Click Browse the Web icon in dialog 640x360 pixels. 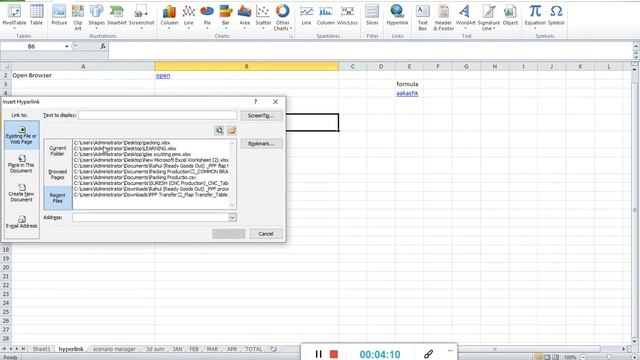[219, 130]
